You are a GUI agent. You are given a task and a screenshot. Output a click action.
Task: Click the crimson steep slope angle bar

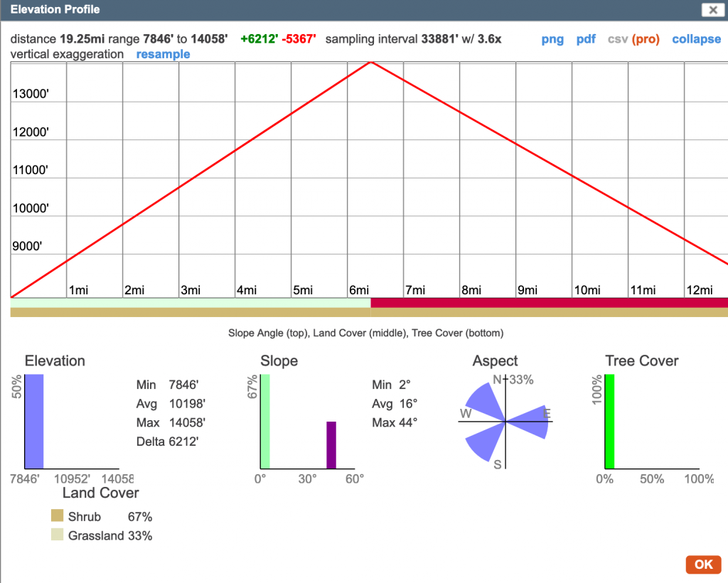(x=549, y=303)
